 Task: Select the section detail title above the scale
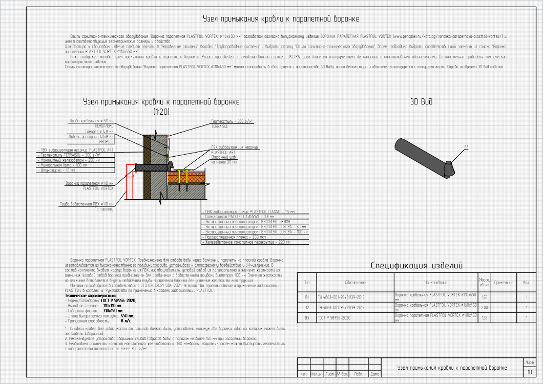(161, 102)
